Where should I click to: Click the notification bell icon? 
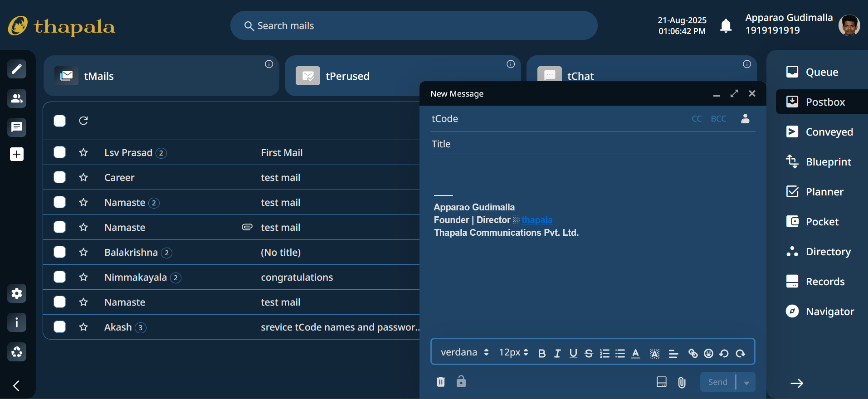pos(726,26)
